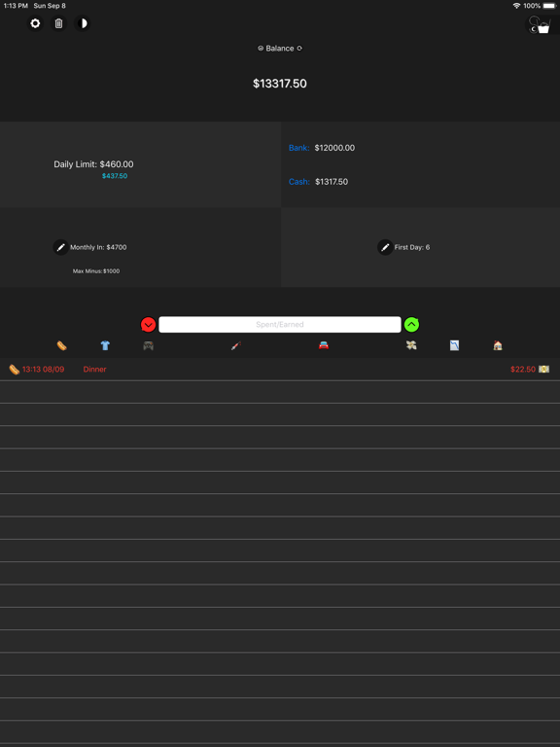Click the $13317.50 balance amount
Screen dimensions: 560x747
pos(280,84)
